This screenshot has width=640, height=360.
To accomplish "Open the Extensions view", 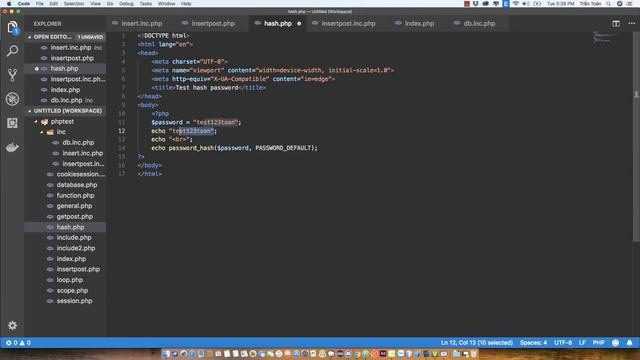I will coord(12,123).
